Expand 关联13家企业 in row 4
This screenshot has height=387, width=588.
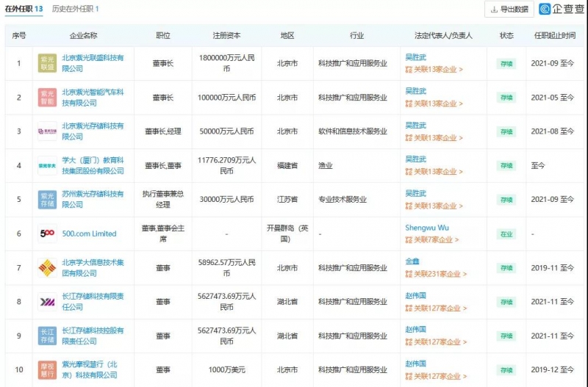click(434, 172)
